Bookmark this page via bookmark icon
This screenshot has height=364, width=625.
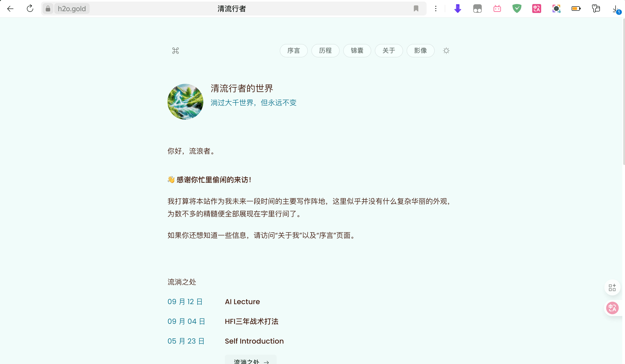pyautogui.click(x=416, y=9)
